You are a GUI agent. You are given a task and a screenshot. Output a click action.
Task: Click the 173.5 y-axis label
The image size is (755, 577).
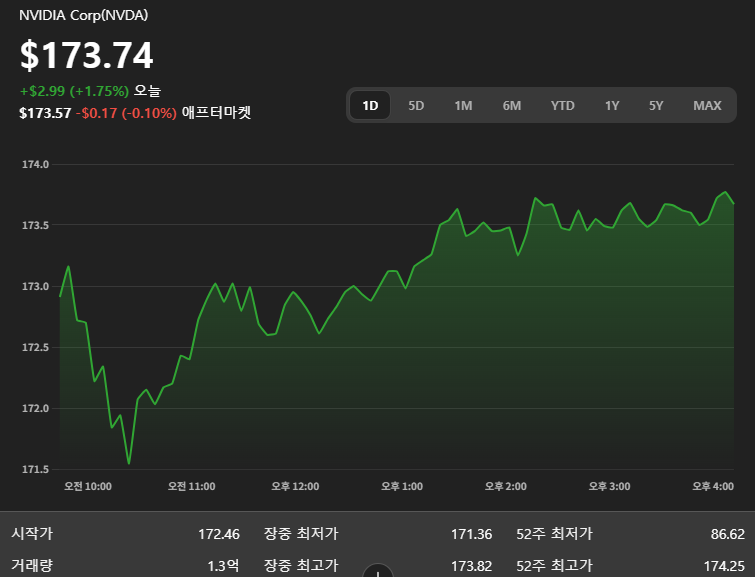[35, 225]
